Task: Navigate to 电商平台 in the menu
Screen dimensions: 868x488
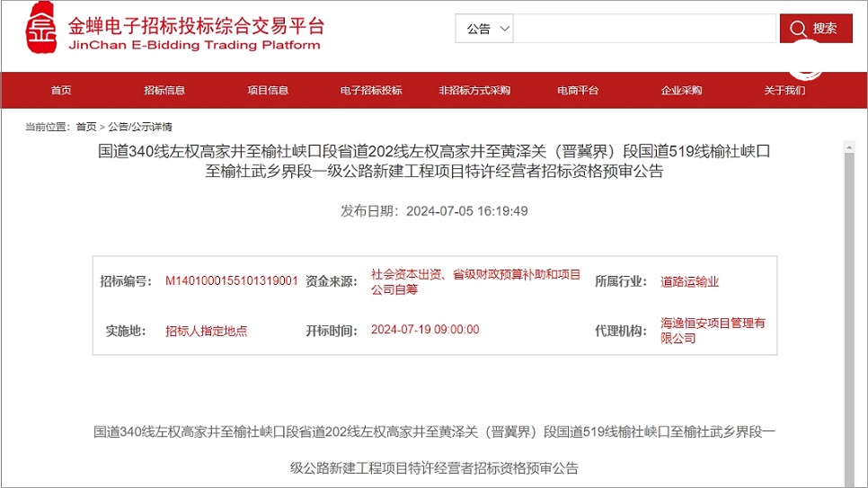Action: [x=578, y=90]
